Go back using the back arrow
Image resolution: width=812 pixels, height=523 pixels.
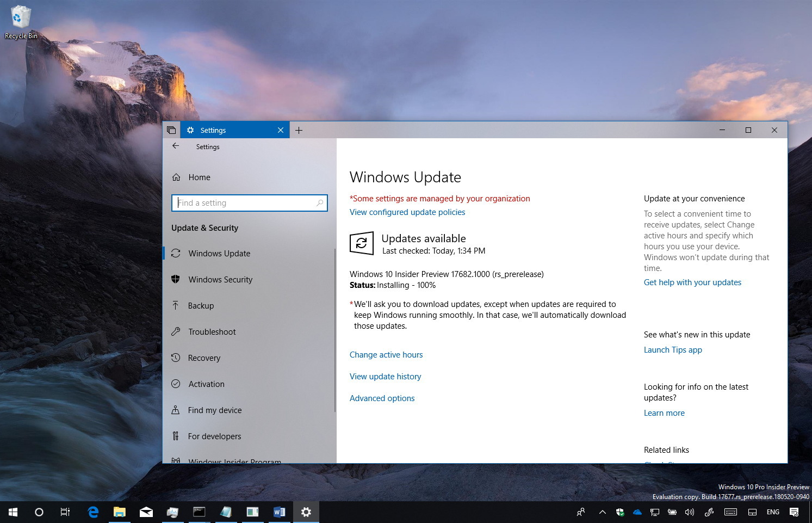tap(176, 146)
